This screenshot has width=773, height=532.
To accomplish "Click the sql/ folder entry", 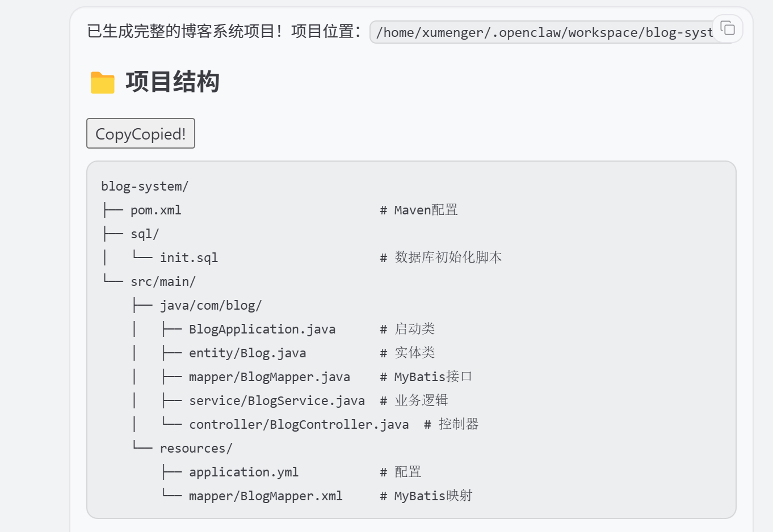I will (x=145, y=234).
